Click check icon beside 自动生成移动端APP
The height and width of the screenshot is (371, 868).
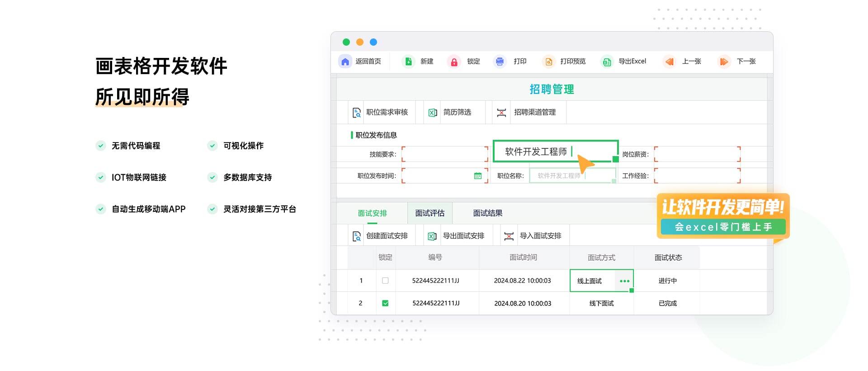tap(101, 209)
